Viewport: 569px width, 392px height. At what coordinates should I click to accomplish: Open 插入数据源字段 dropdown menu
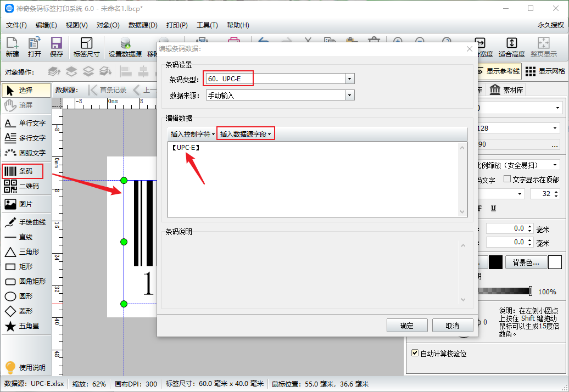tap(246, 134)
